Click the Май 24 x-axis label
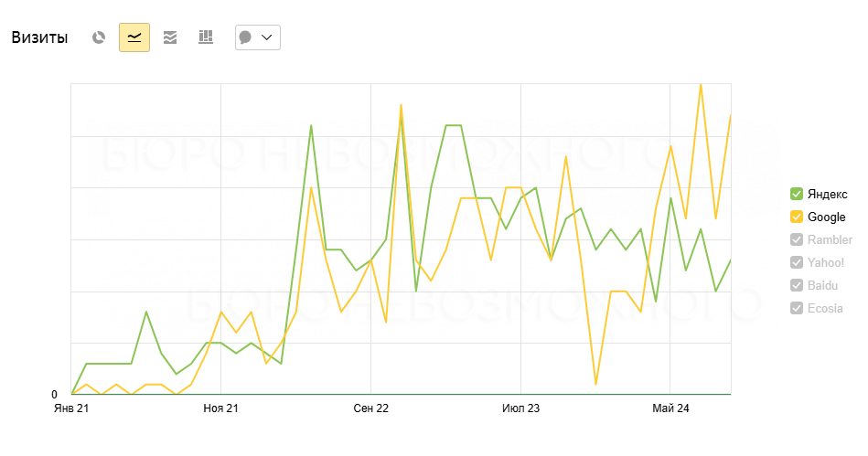The height and width of the screenshot is (456, 868). point(670,408)
